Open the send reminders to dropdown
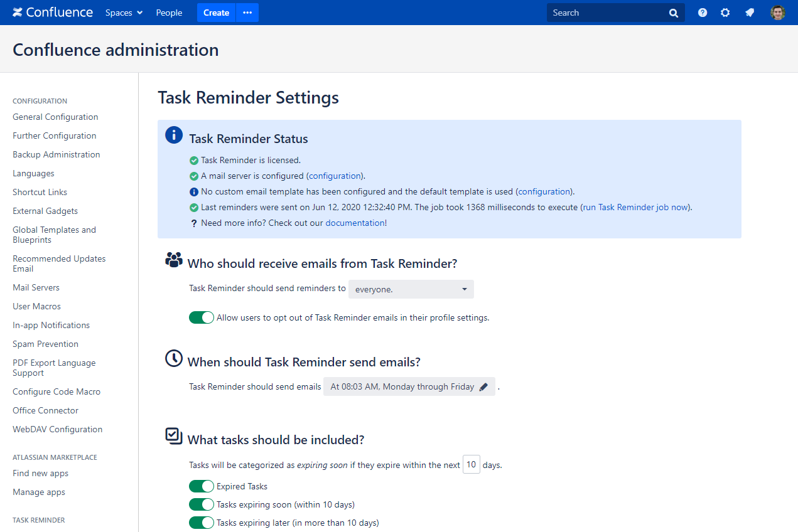 pyautogui.click(x=411, y=289)
